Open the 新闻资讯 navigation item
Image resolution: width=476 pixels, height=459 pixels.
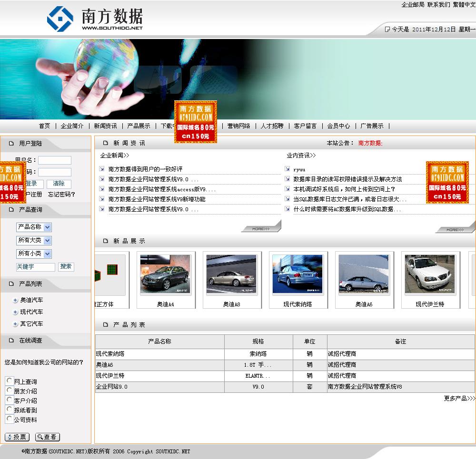(105, 126)
